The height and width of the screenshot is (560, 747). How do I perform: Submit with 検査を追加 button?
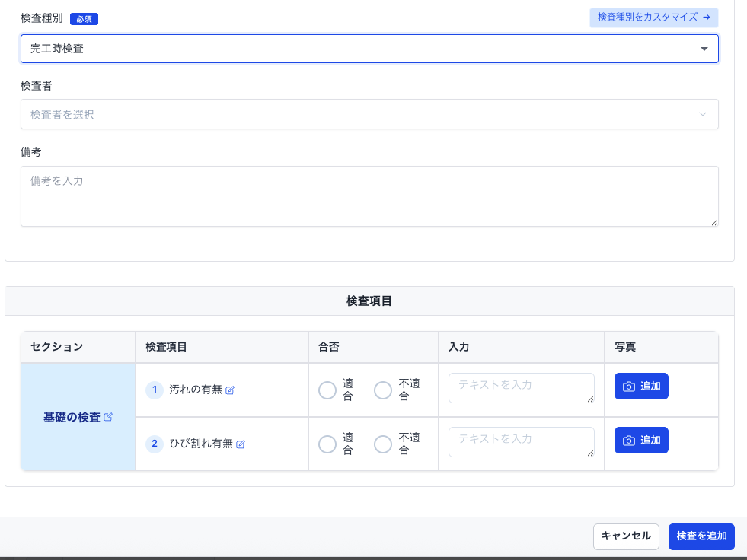(x=701, y=536)
